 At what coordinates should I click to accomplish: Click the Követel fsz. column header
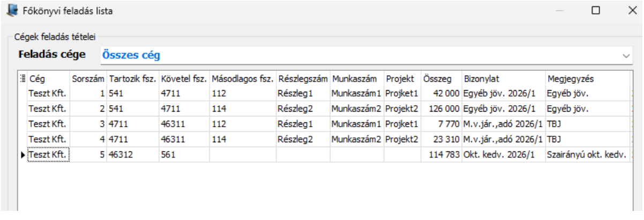pyautogui.click(x=183, y=79)
